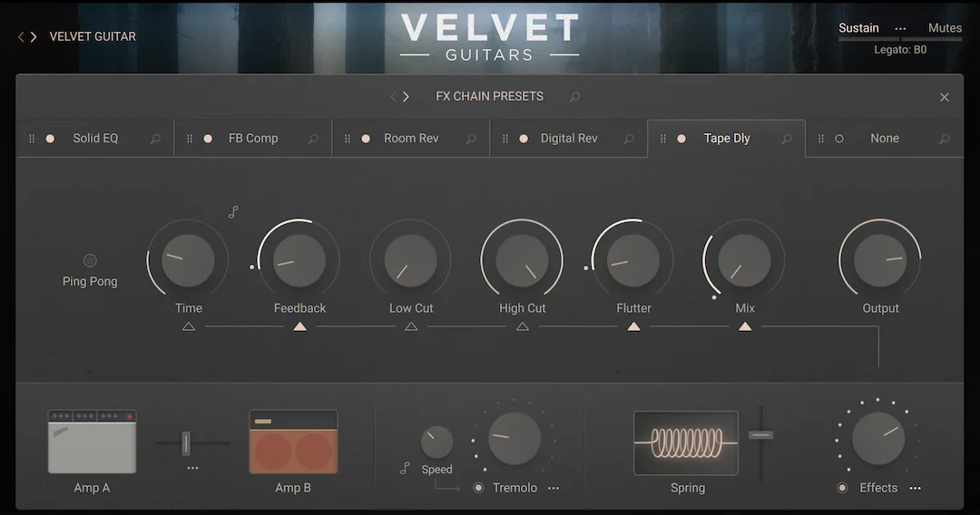Toggle FB Comp power dot

pyautogui.click(x=208, y=139)
